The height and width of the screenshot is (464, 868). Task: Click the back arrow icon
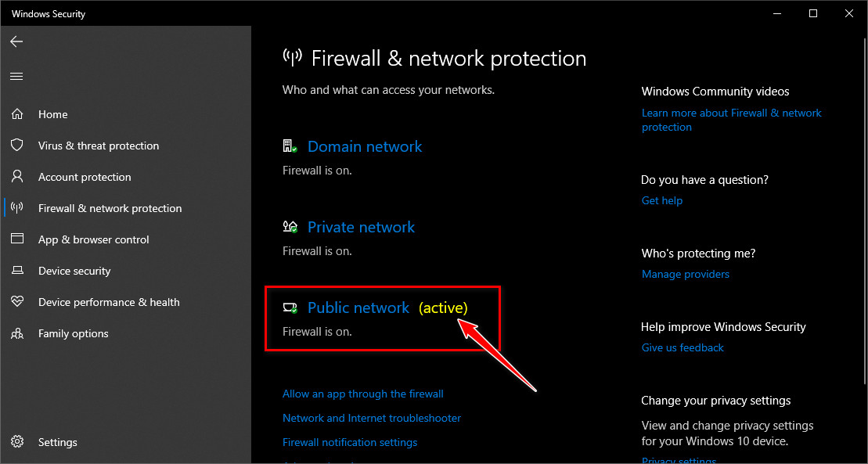tap(16, 41)
